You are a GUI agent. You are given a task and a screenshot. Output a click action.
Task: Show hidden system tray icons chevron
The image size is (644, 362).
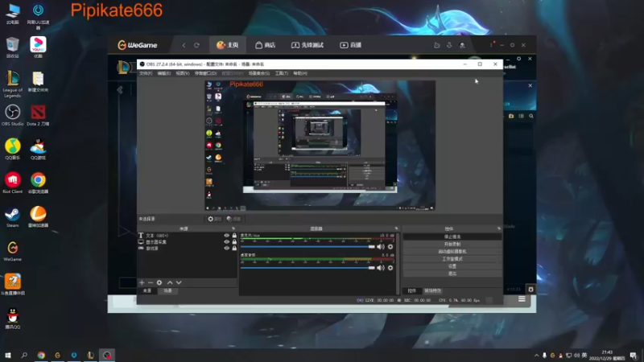point(536,356)
